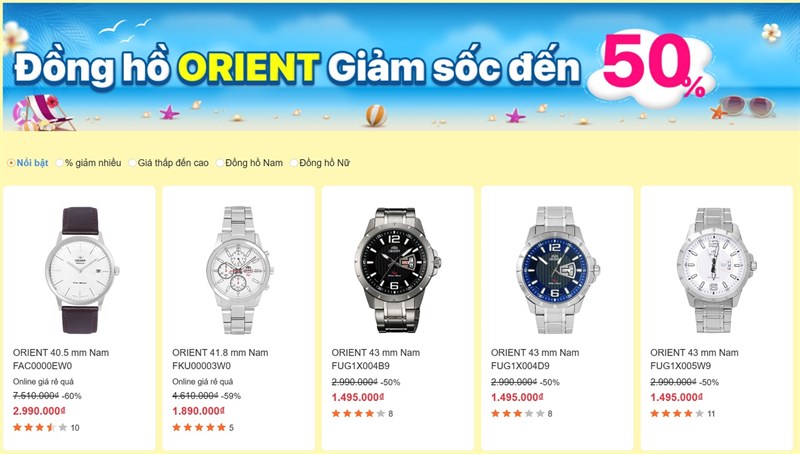Click five-star rating with 5 reviews

(203, 427)
